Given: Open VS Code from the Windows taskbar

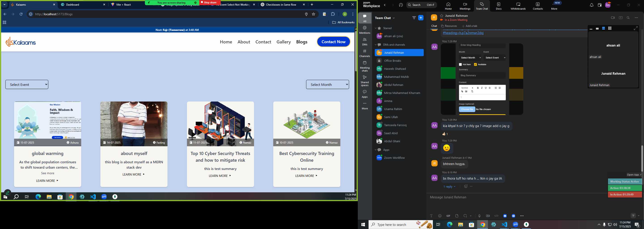Looking at the screenshot, I should (x=504, y=225).
